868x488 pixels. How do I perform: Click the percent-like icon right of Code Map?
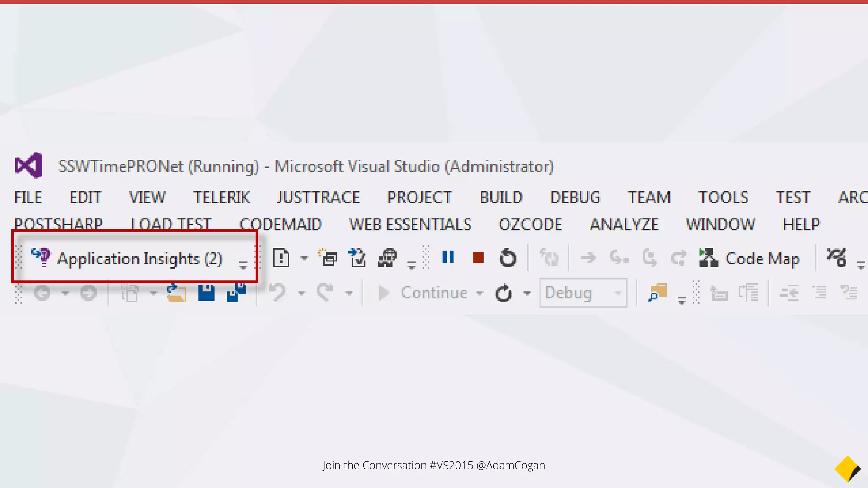(x=837, y=258)
